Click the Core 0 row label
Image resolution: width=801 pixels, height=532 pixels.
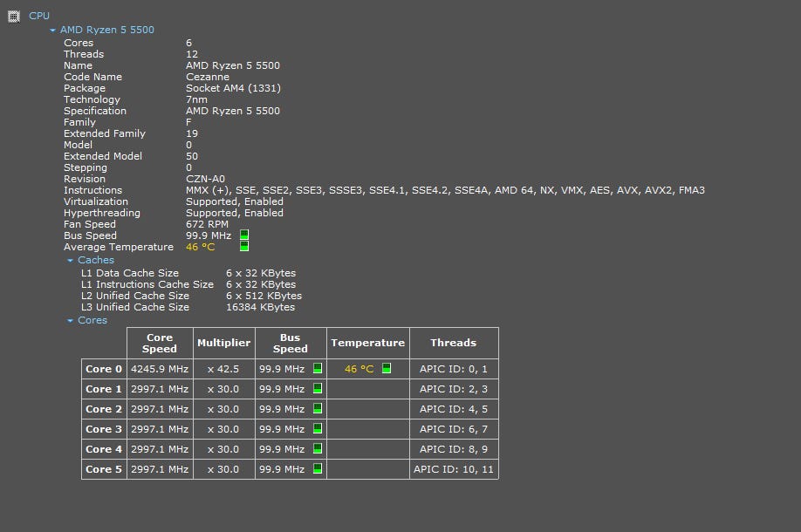pos(104,369)
